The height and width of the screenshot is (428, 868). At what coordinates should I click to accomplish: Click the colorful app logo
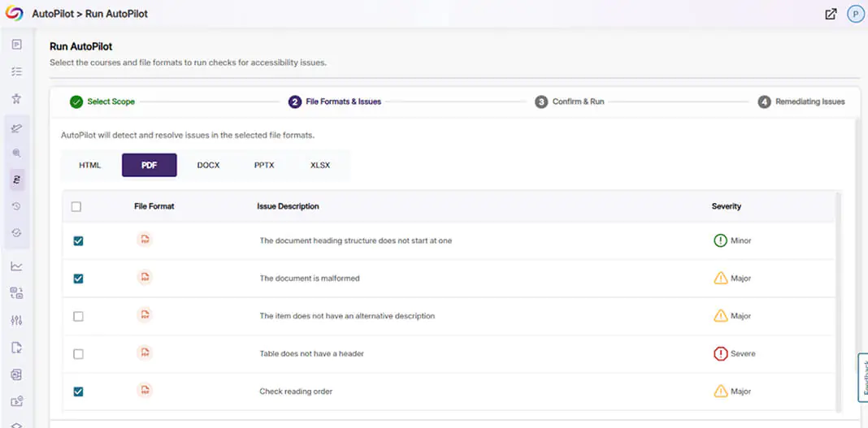(15, 14)
